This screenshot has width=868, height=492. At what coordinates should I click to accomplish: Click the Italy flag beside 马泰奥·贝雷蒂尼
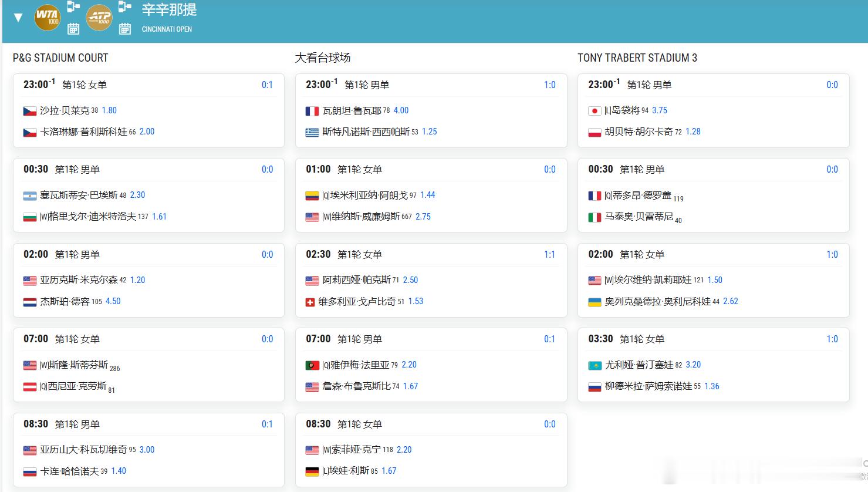coord(595,217)
